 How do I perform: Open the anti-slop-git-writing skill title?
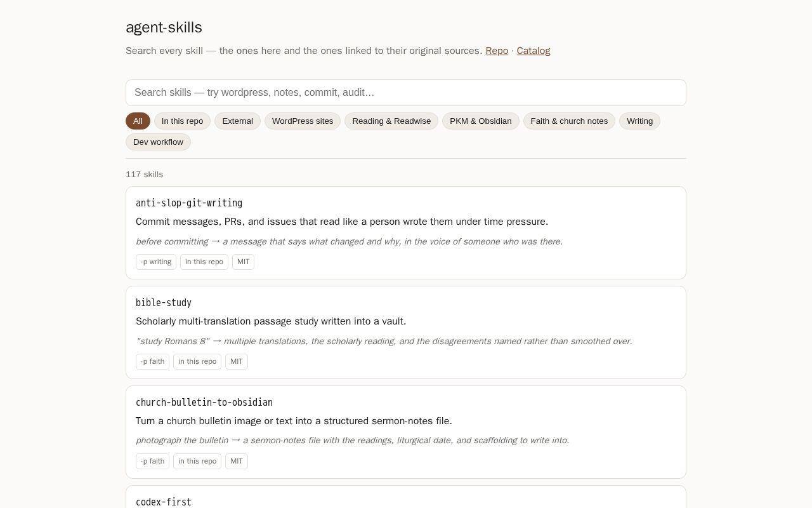pos(189,203)
